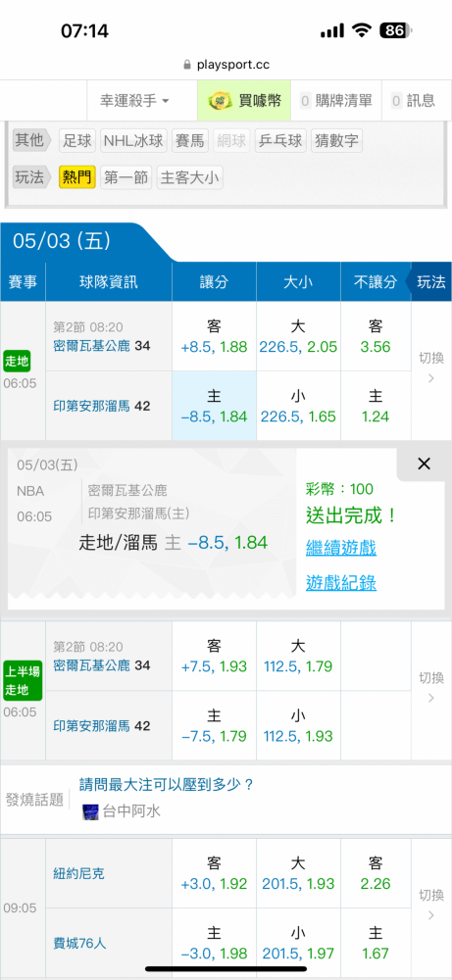Viewport: 452px width, 980px height.
Task: Click the 買噱幣 coin icon
Action: click(x=220, y=101)
